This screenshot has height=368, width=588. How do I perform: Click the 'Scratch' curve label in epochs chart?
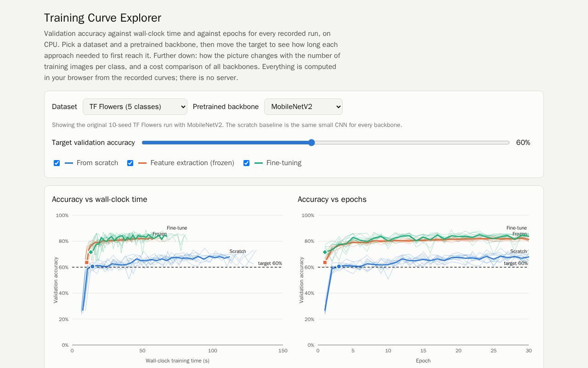point(519,252)
